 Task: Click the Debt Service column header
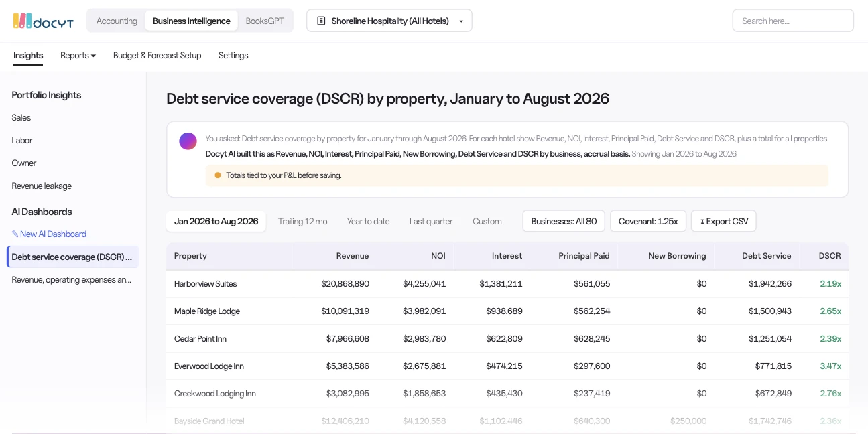[x=767, y=256]
